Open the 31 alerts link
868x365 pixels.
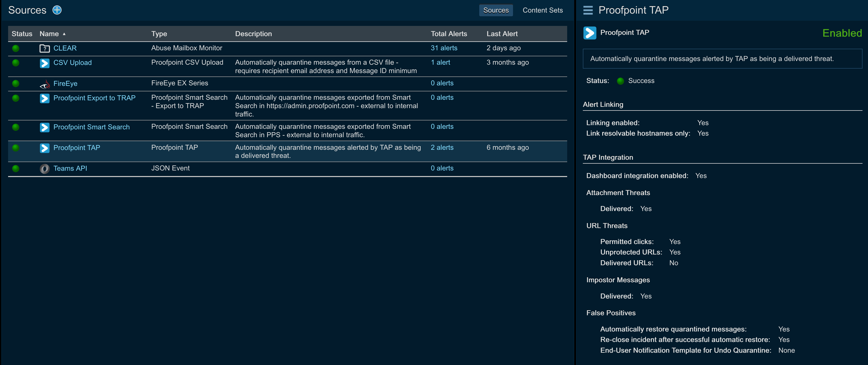[x=444, y=48]
